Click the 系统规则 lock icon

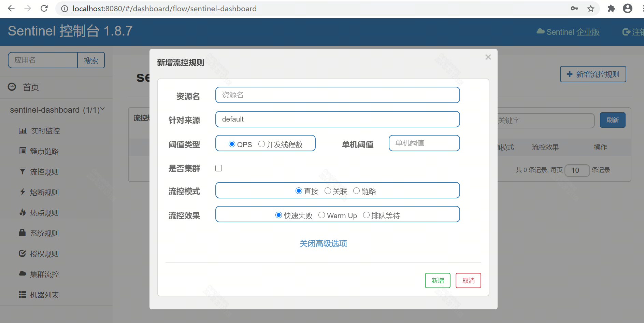pos(22,233)
